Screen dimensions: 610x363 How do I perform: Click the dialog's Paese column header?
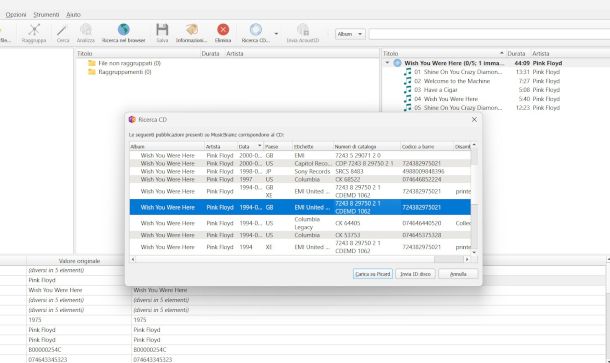(278, 147)
